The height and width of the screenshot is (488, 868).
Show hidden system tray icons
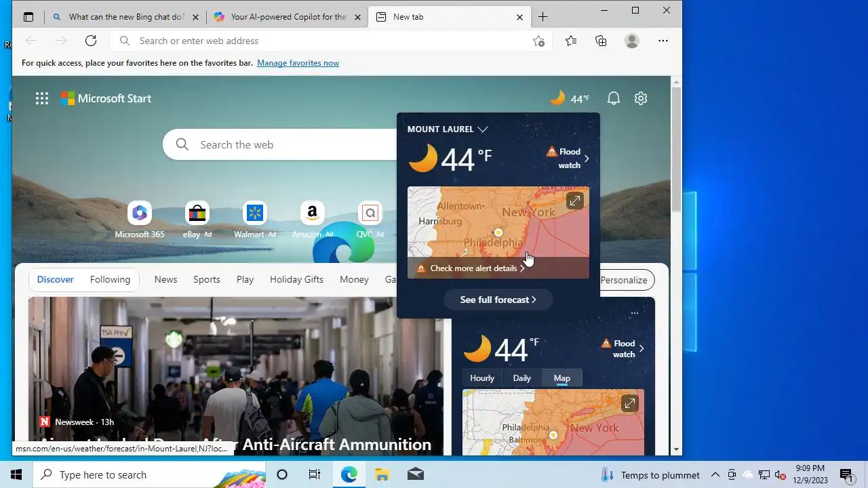coord(715,474)
